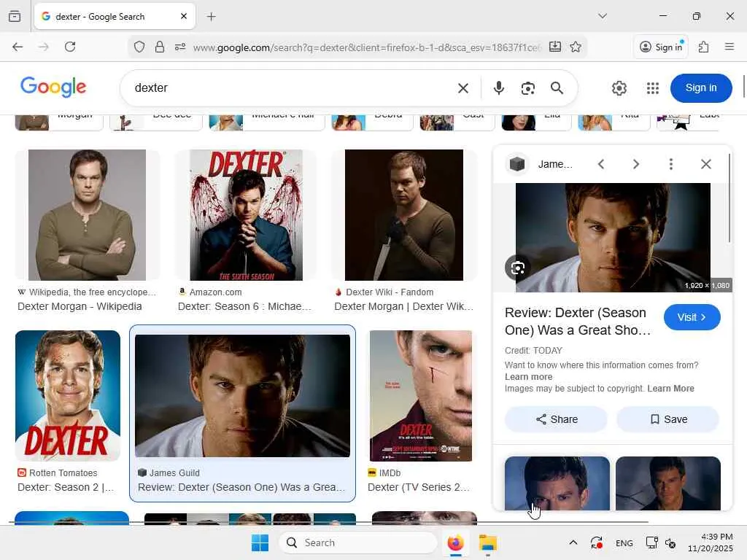Show next image in preview panel
The image size is (747, 560).
point(636,164)
